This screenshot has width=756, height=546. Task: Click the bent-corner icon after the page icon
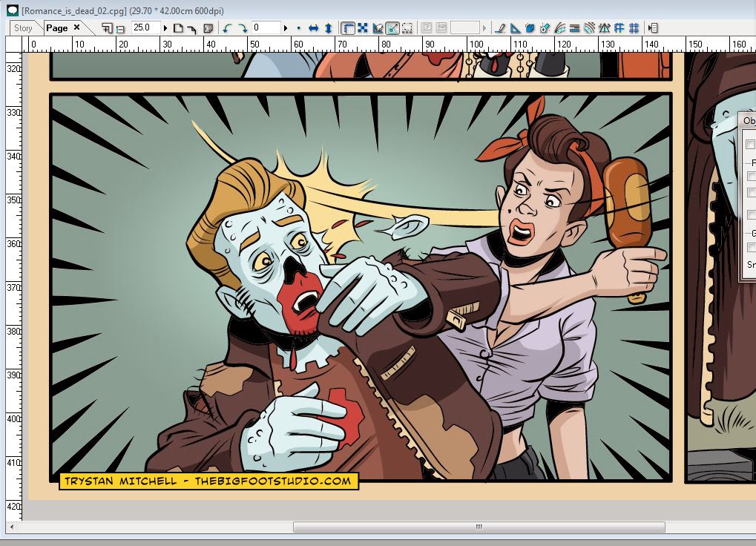(191, 29)
